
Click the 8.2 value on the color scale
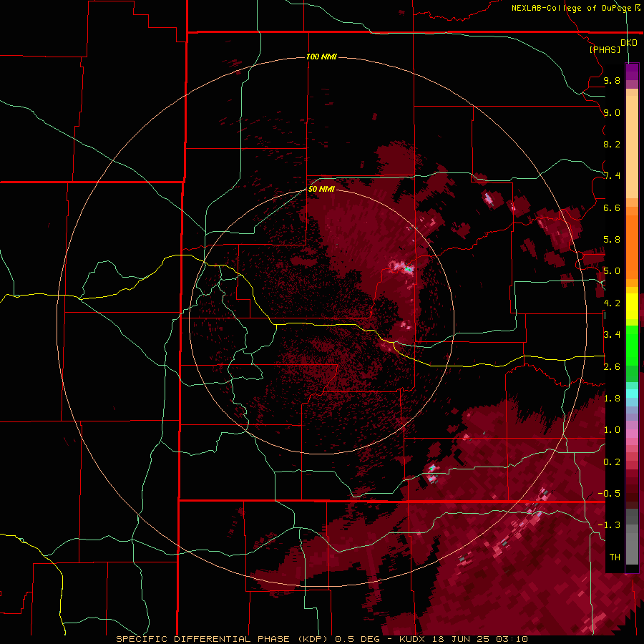pyautogui.click(x=612, y=144)
